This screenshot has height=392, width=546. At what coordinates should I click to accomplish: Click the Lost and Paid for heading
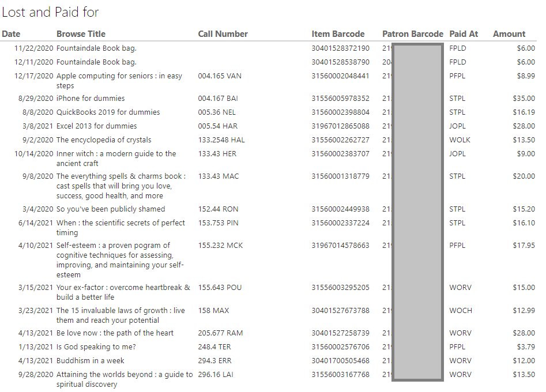pos(50,12)
